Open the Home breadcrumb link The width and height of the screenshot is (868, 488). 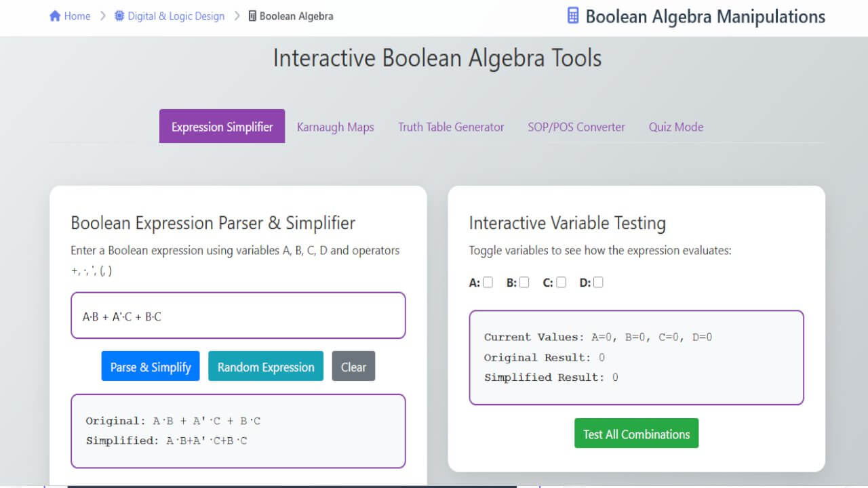click(77, 16)
